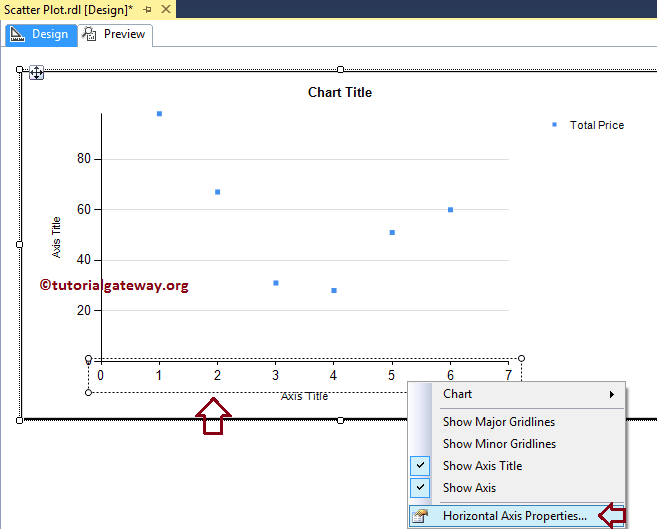The width and height of the screenshot is (657, 529).
Task: Select the data point above x-value 1
Action: coord(159,114)
